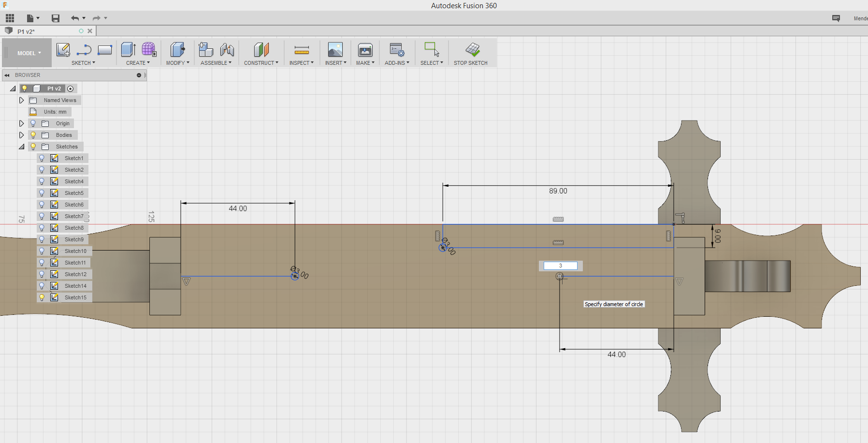Click the STOP SKETCH label
Screen dimensions: 868x443
pyautogui.click(x=470, y=63)
